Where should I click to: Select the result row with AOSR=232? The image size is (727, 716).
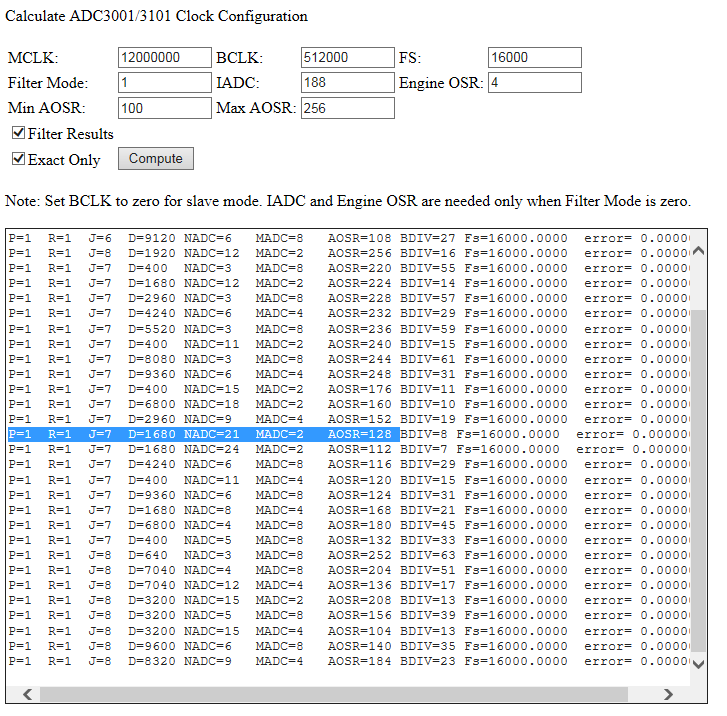click(349, 313)
